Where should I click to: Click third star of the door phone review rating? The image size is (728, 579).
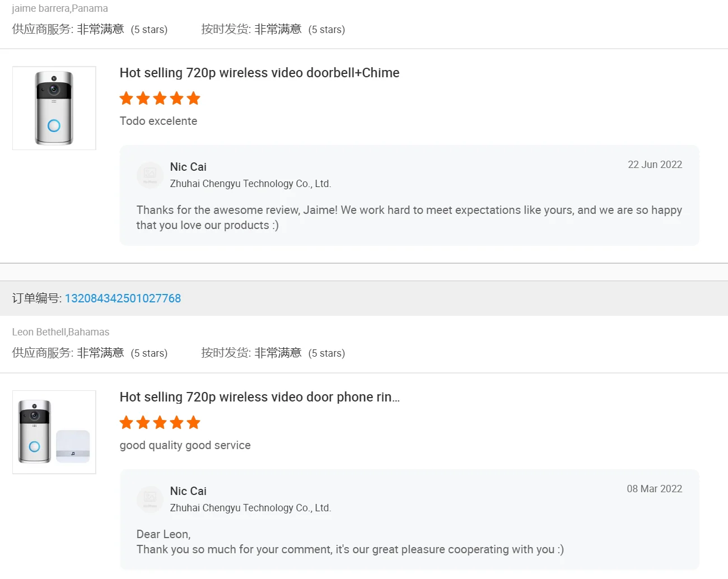[160, 423]
